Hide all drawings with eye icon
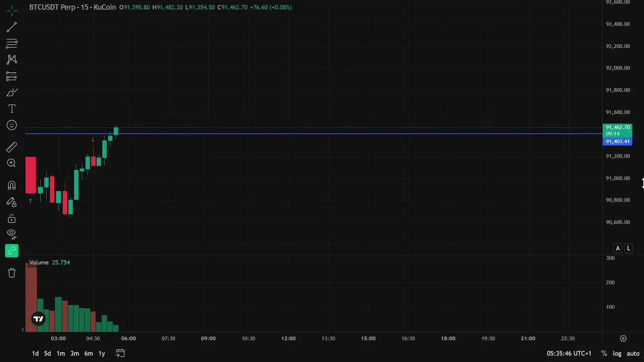This screenshot has width=644, height=362. click(x=12, y=234)
